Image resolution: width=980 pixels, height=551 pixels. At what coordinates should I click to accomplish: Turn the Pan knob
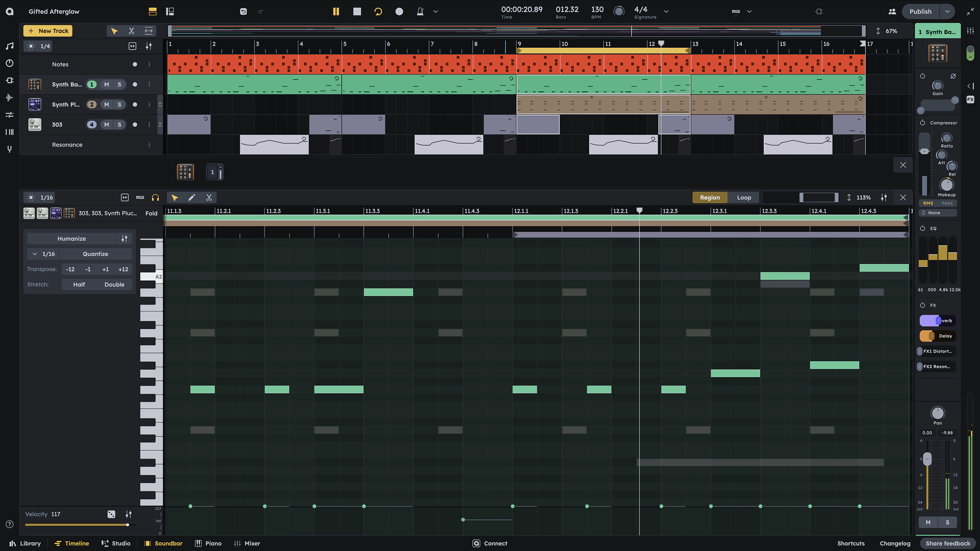click(x=937, y=413)
